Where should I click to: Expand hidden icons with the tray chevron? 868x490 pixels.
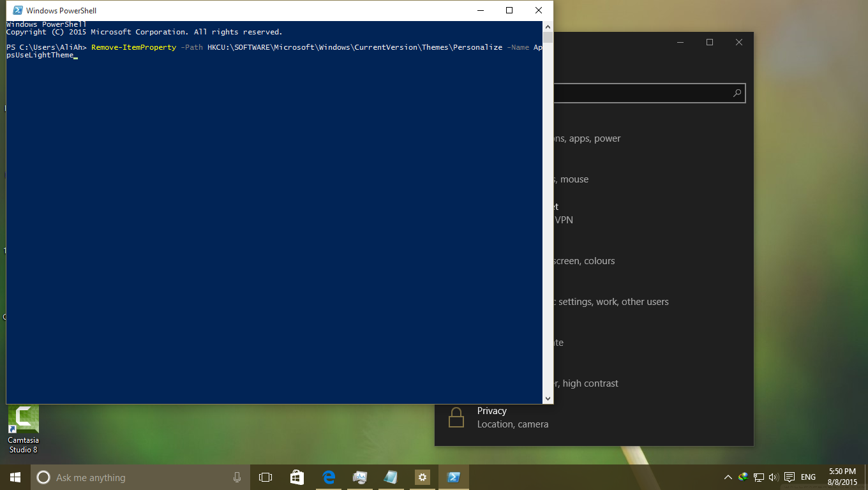coord(728,477)
